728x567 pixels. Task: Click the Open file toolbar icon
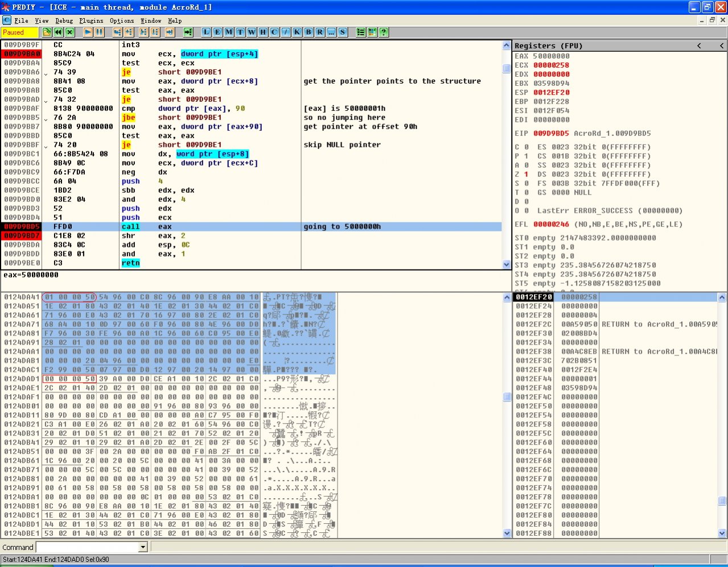[x=47, y=32]
